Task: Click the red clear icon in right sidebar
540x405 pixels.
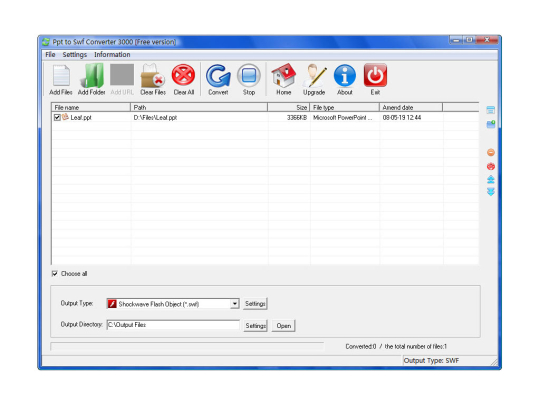Action: [x=491, y=166]
